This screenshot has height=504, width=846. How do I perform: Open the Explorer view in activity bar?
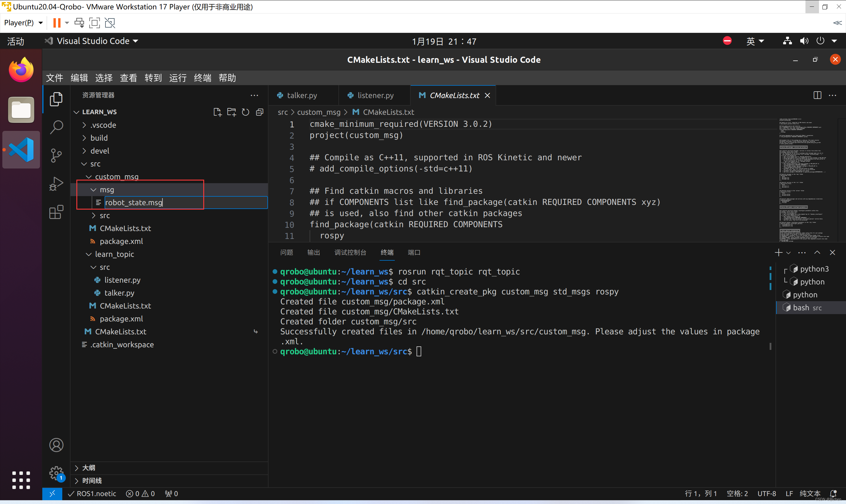click(56, 99)
